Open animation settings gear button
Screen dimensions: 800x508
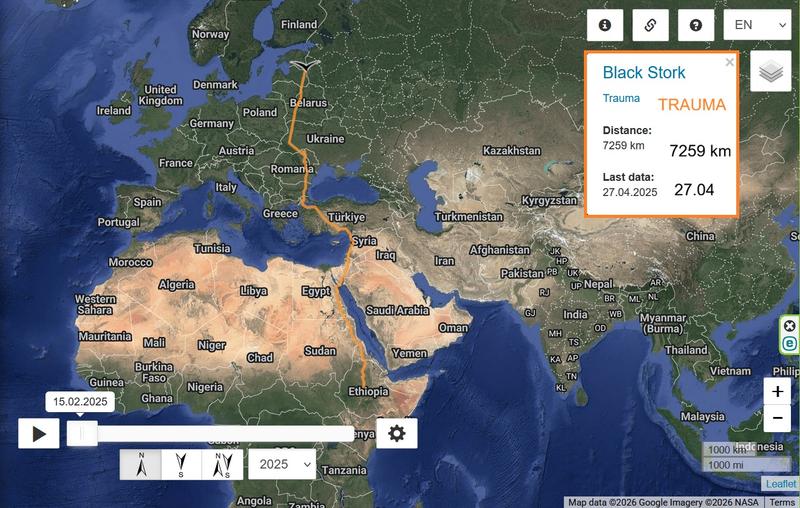396,434
